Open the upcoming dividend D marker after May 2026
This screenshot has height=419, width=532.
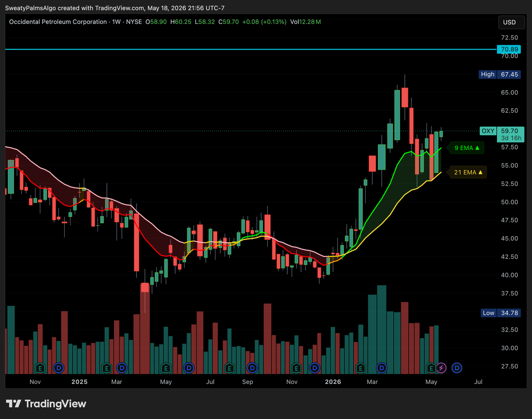click(457, 368)
